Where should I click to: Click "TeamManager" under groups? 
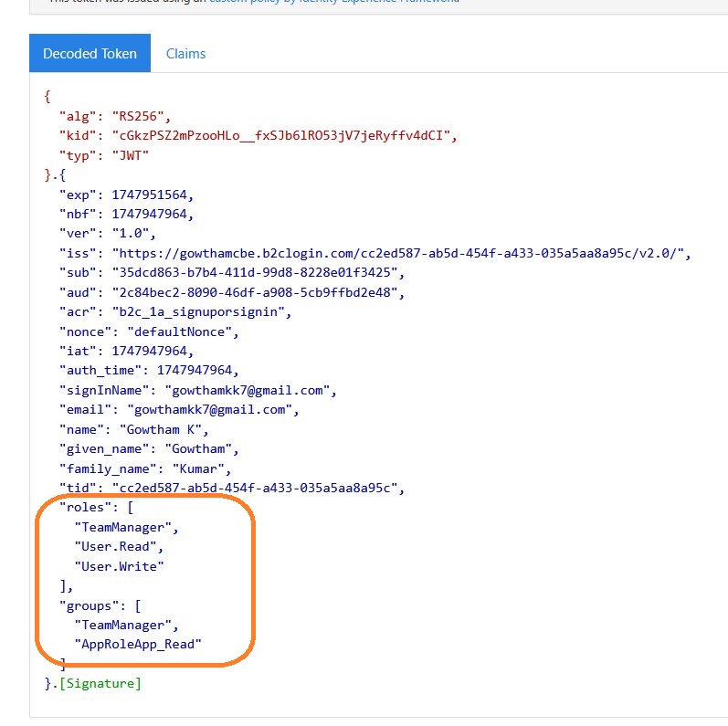pyautogui.click(x=126, y=626)
